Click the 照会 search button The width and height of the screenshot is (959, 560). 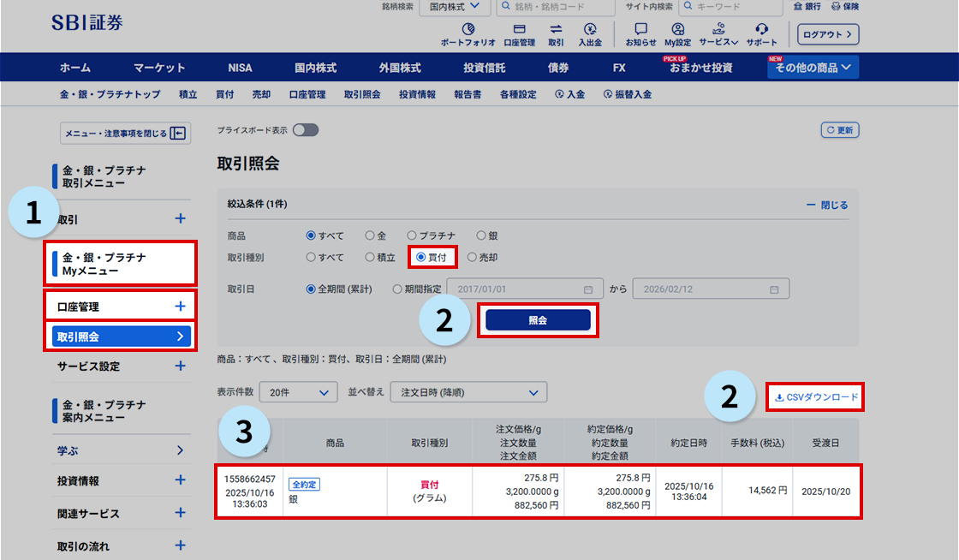pyautogui.click(x=538, y=319)
